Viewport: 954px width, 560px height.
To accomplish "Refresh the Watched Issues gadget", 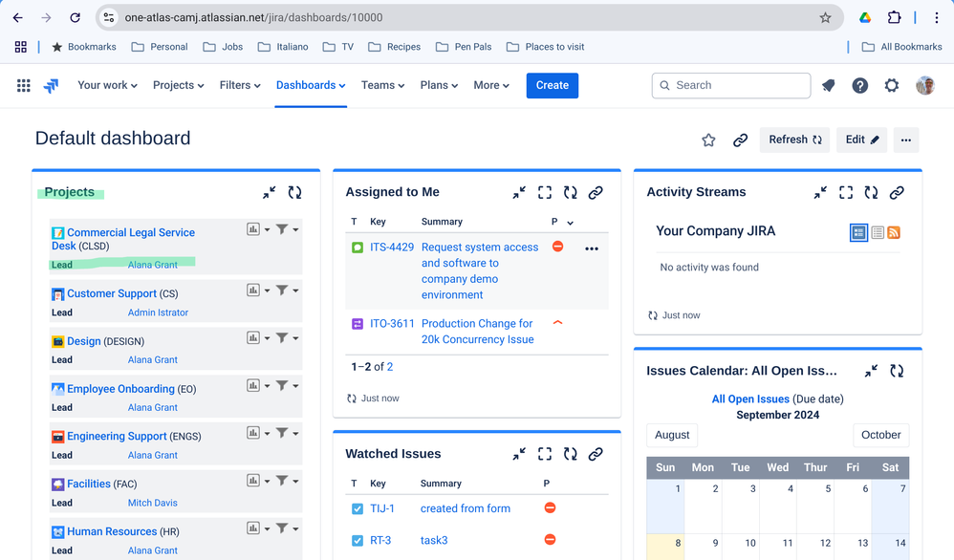I will coord(570,454).
